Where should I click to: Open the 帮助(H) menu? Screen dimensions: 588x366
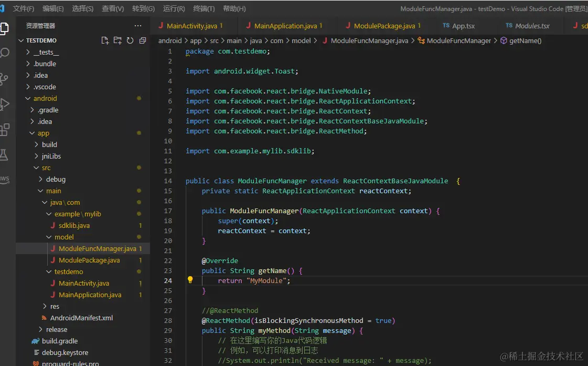coord(234,8)
